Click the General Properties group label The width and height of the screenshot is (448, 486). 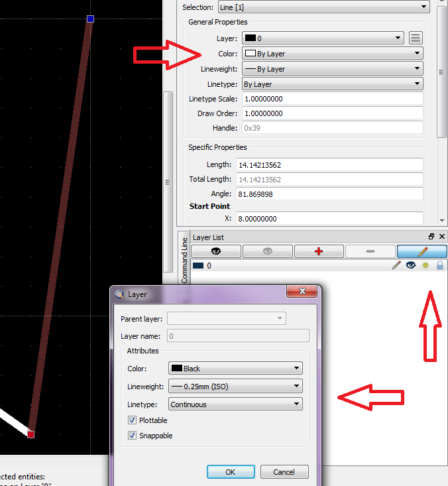click(218, 22)
